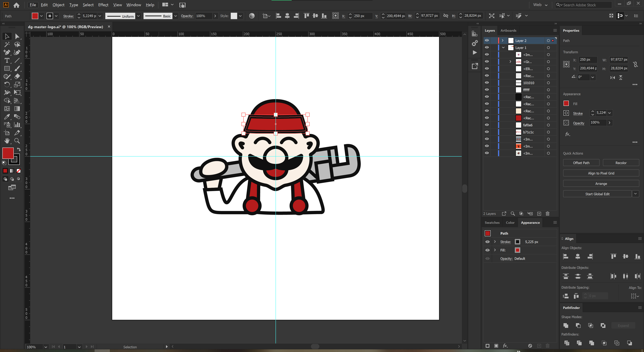Viewport: 644px width, 352px height.
Task: Select the Rectangle tool
Action: pyautogui.click(x=7, y=68)
